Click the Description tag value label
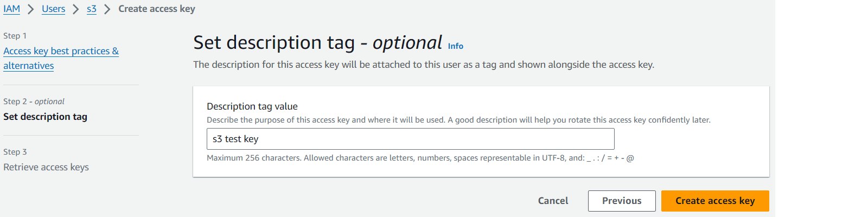 tap(252, 106)
